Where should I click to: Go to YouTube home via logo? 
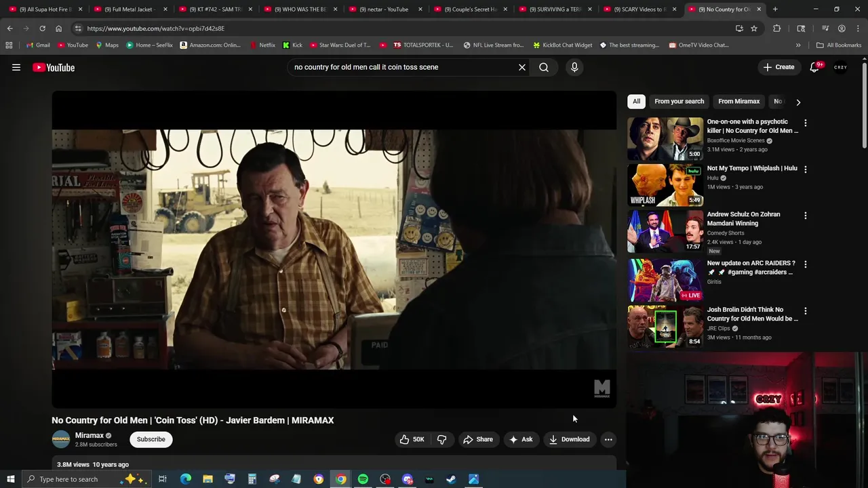(54, 67)
